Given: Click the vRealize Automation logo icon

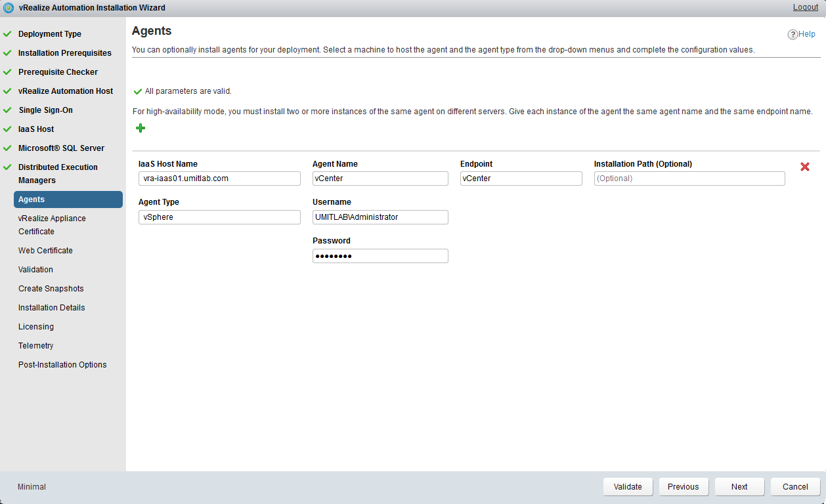Looking at the screenshot, I should [9, 8].
